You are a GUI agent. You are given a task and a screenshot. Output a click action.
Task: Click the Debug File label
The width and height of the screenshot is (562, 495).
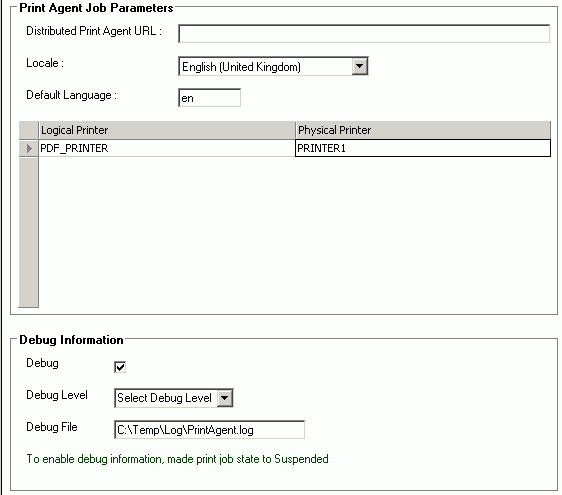(52, 427)
